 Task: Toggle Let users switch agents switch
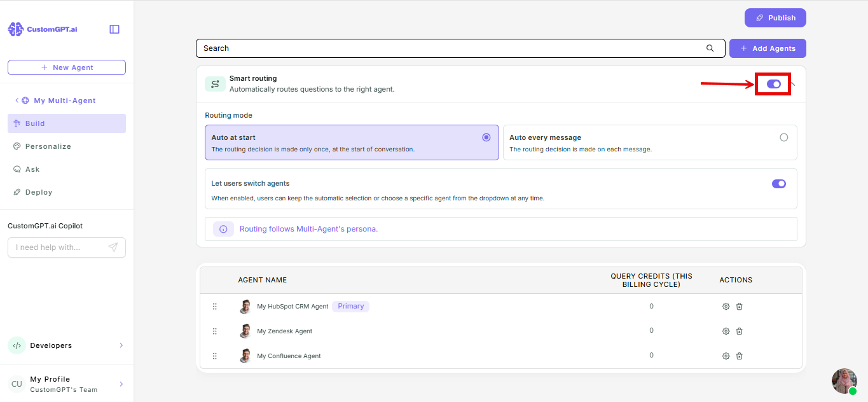[x=779, y=184]
